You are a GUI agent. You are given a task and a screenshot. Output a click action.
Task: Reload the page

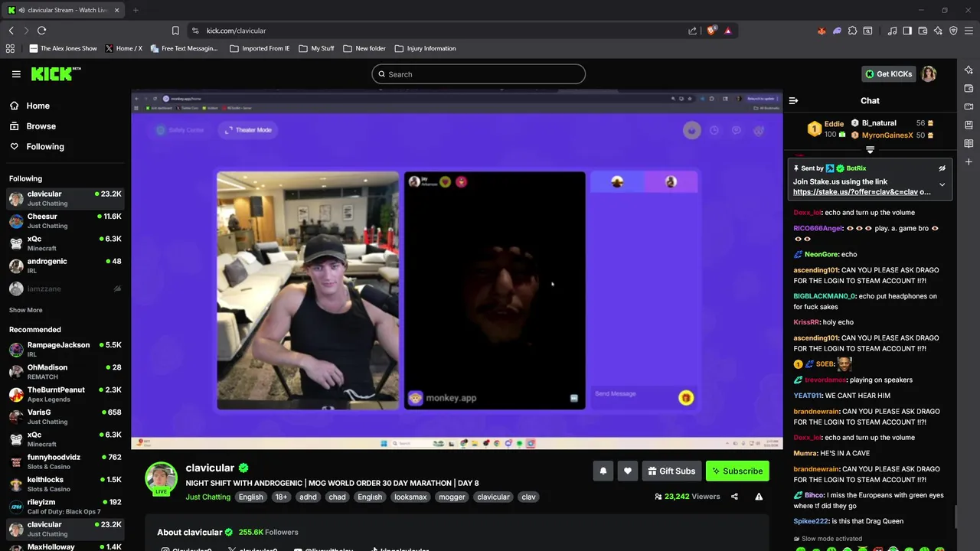pos(41,31)
